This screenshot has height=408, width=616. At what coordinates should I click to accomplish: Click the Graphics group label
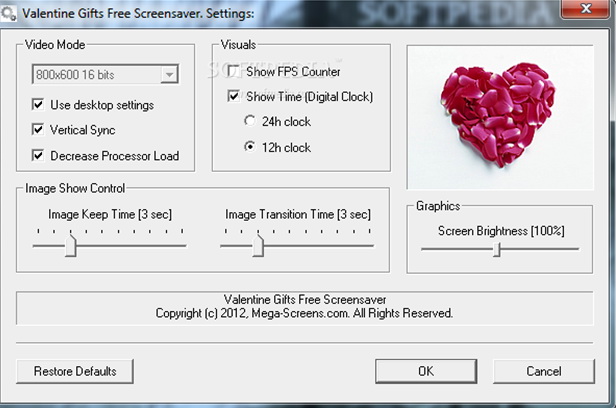[x=438, y=206]
